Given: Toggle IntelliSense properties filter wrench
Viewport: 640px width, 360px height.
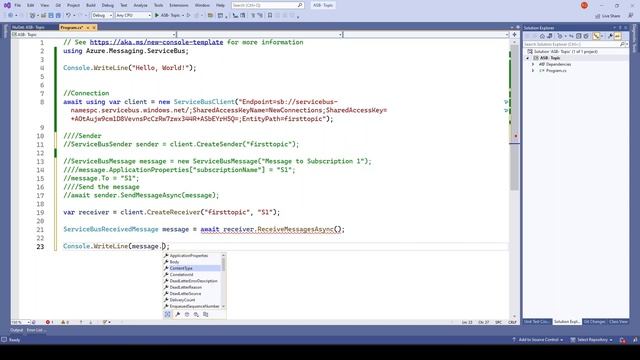Looking at the screenshot, I should click(x=178, y=314).
